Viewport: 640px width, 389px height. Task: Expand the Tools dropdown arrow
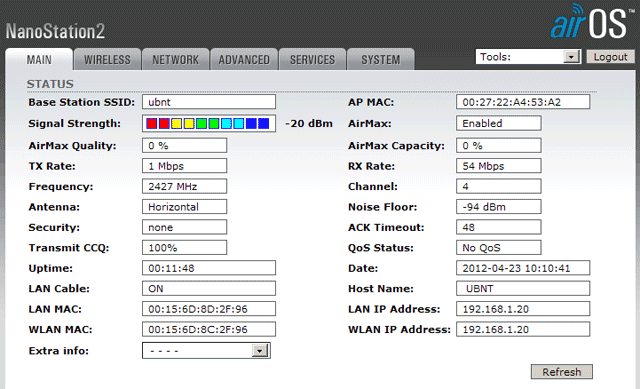[x=571, y=57]
